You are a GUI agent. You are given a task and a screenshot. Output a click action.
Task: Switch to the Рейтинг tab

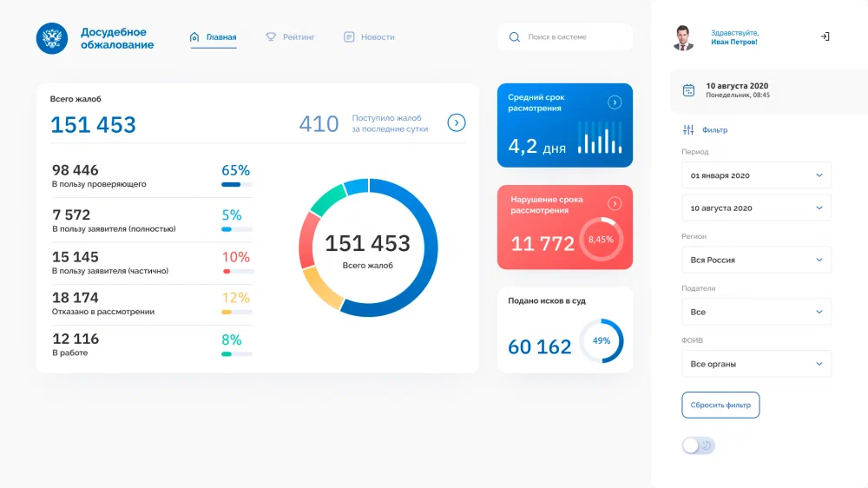tap(290, 37)
